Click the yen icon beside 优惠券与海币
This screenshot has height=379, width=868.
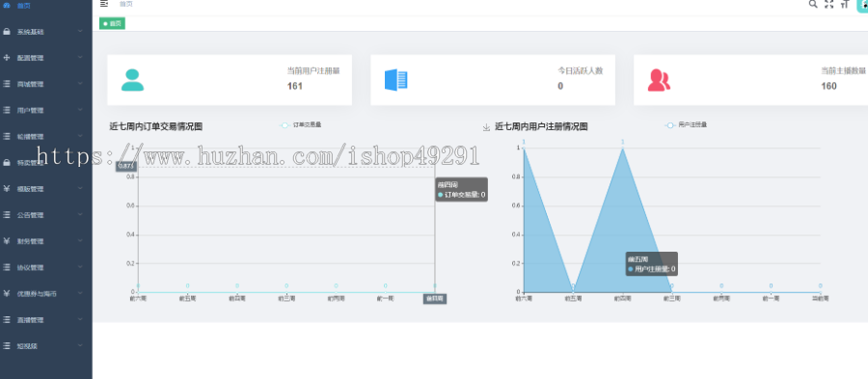tap(7, 294)
